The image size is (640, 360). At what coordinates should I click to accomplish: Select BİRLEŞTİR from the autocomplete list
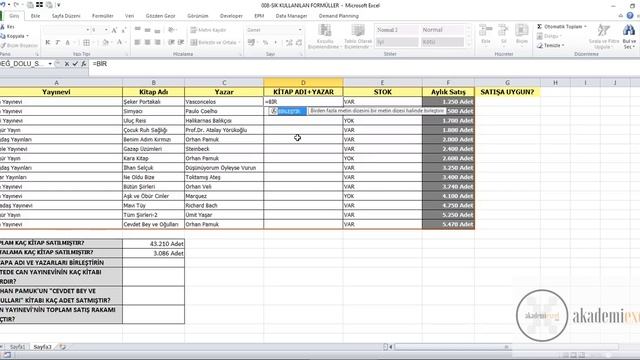point(288,111)
